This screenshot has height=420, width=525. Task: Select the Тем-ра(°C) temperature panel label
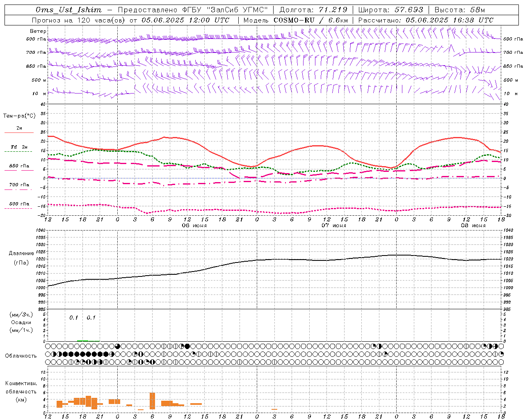(x=19, y=116)
